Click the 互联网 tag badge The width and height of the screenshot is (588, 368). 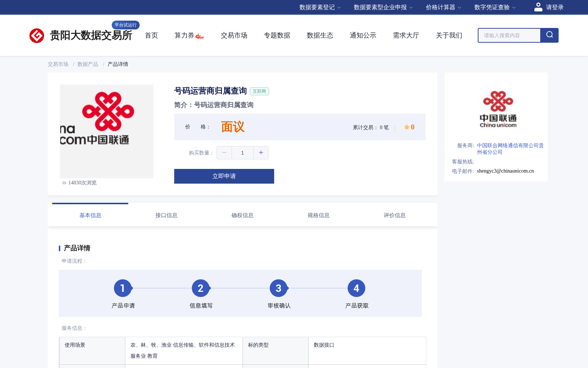pos(259,91)
